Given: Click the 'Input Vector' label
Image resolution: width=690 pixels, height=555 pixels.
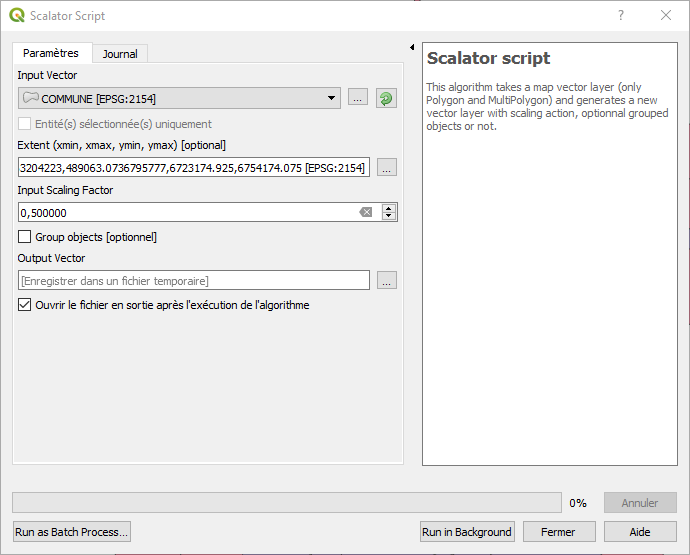Looking at the screenshot, I should tap(47, 75).
